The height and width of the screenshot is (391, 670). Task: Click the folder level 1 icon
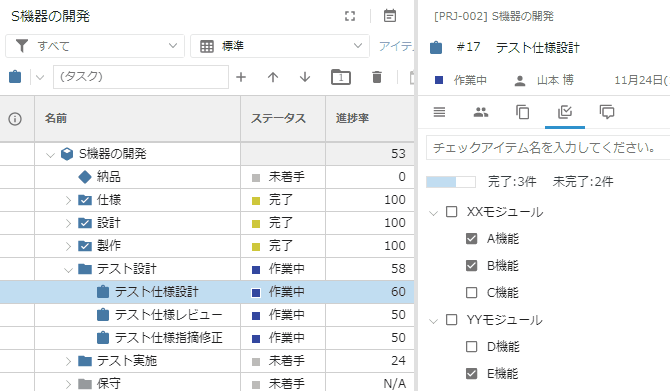coord(341,77)
